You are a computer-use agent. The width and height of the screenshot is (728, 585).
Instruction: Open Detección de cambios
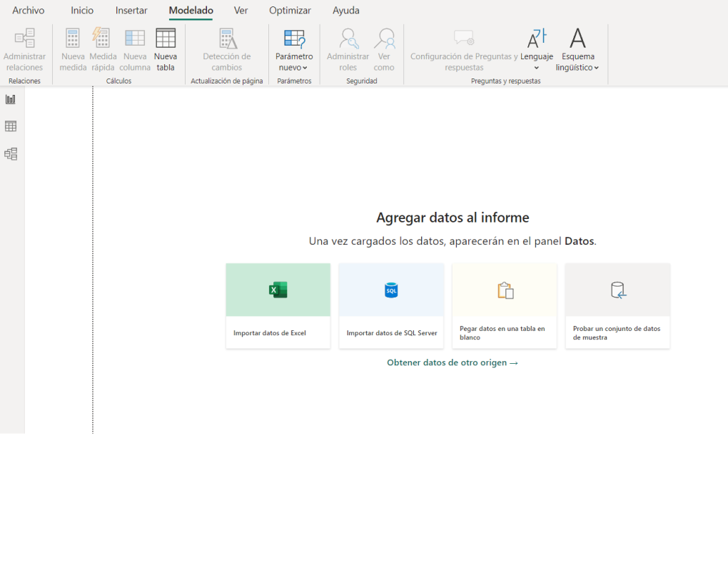click(x=226, y=50)
